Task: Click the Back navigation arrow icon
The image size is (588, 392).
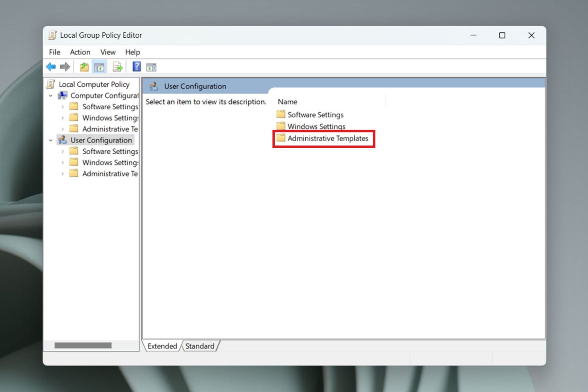Action: pos(51,66)
